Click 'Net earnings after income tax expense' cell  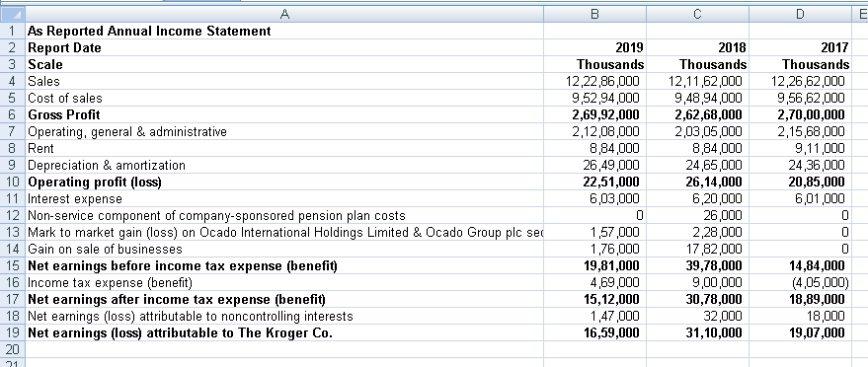point(284,300)
